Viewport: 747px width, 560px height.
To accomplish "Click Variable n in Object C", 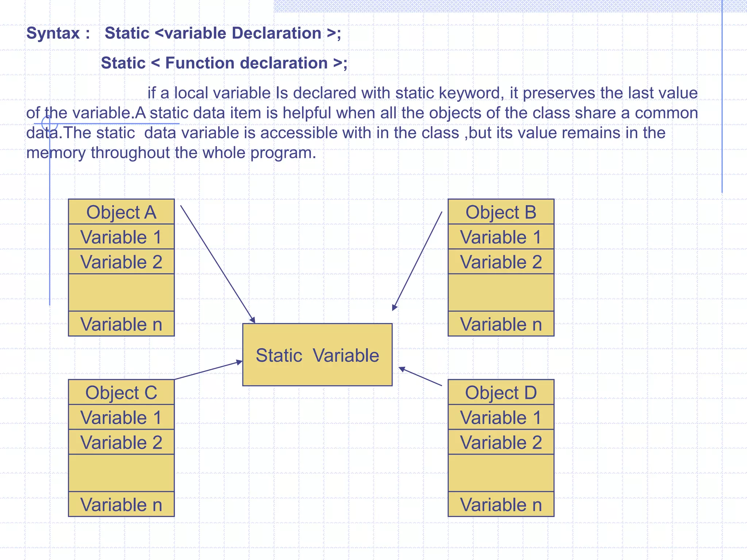I will click(x=121, y=504).
